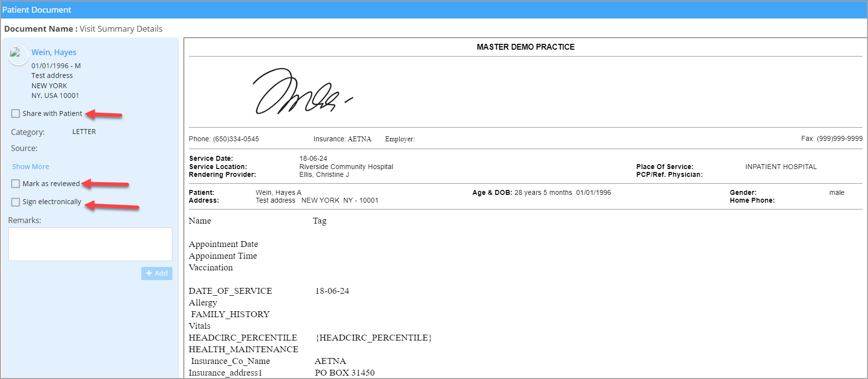Click rendering provider Ellis, Christine J
This screenshot has width=868, height=379.
324,174
